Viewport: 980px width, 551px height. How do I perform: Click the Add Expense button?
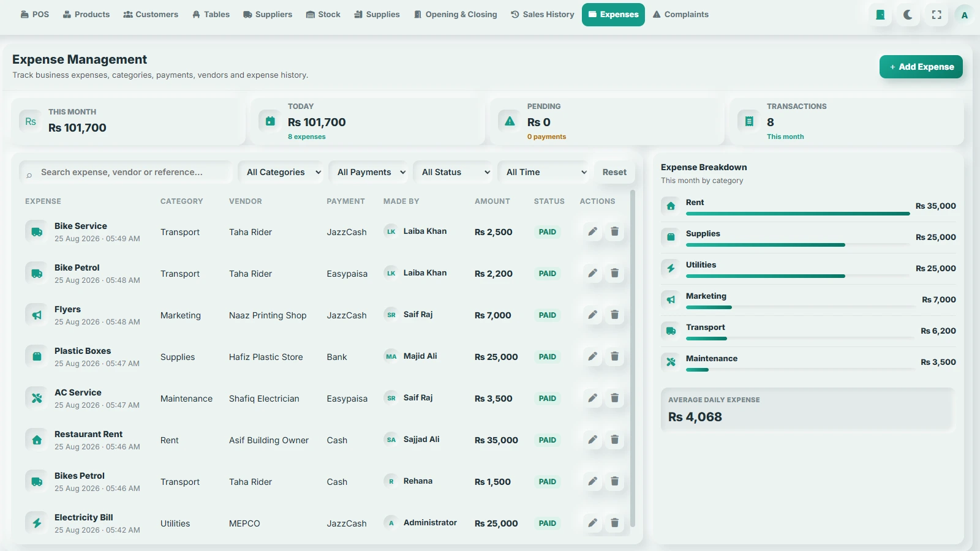point(921,67)
